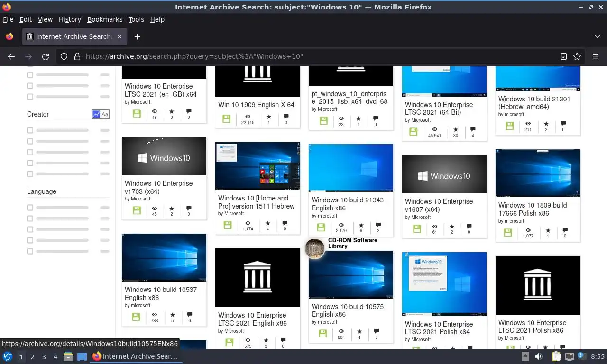Click the software floppy icon under Win 10 1909 English X 64
The height and width of the screenshot is (364, 607).
click(x=226, y=119)
